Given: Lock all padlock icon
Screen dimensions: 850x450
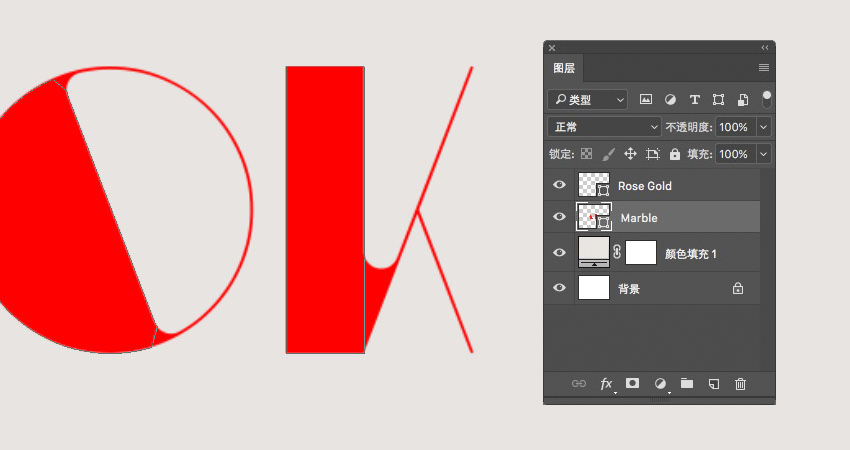Looking at the screenshot, I should [674, 154].
